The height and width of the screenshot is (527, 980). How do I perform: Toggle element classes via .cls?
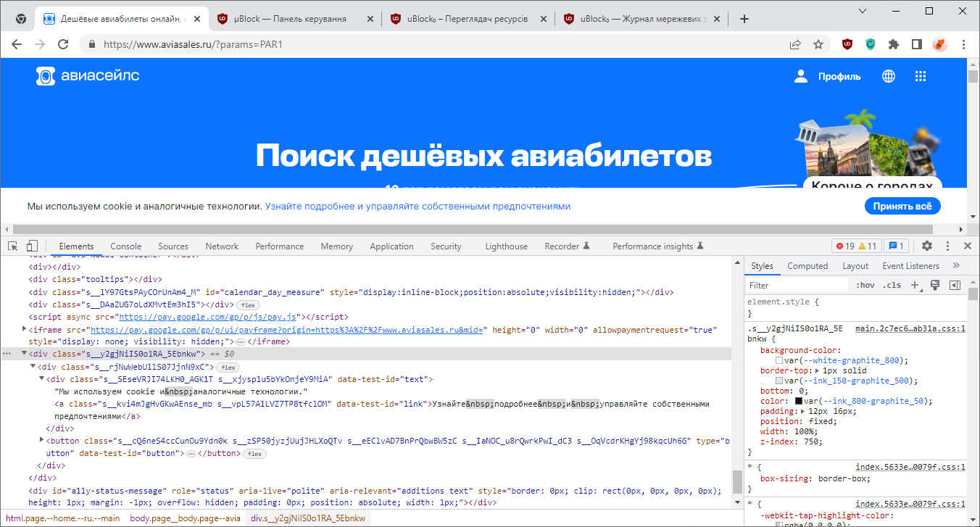click(x=891, y=285)
